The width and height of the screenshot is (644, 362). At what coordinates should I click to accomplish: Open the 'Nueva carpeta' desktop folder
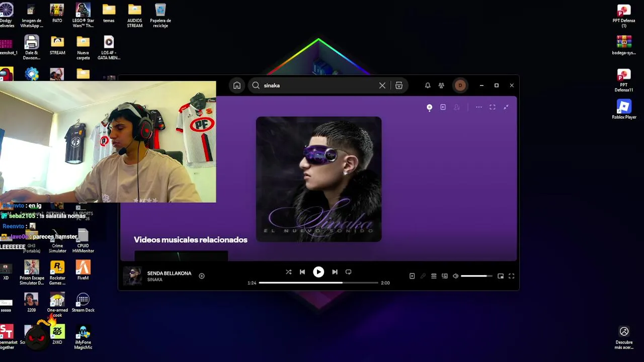click(x=83, y=47)
